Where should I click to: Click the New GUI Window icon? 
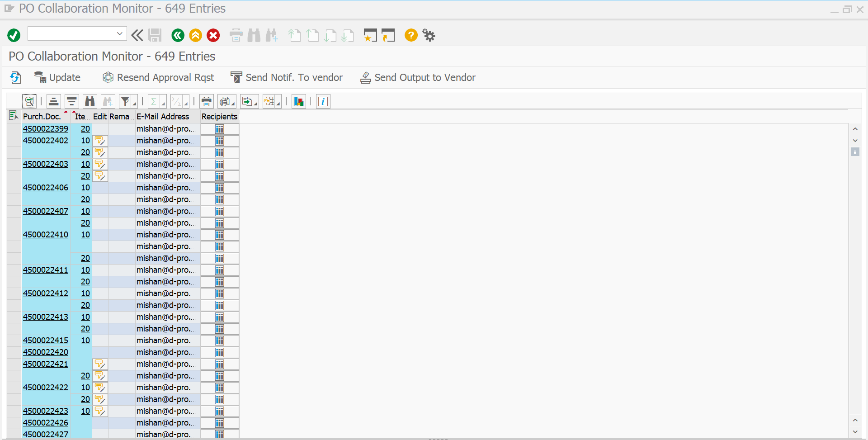click(x=370, y=35)
